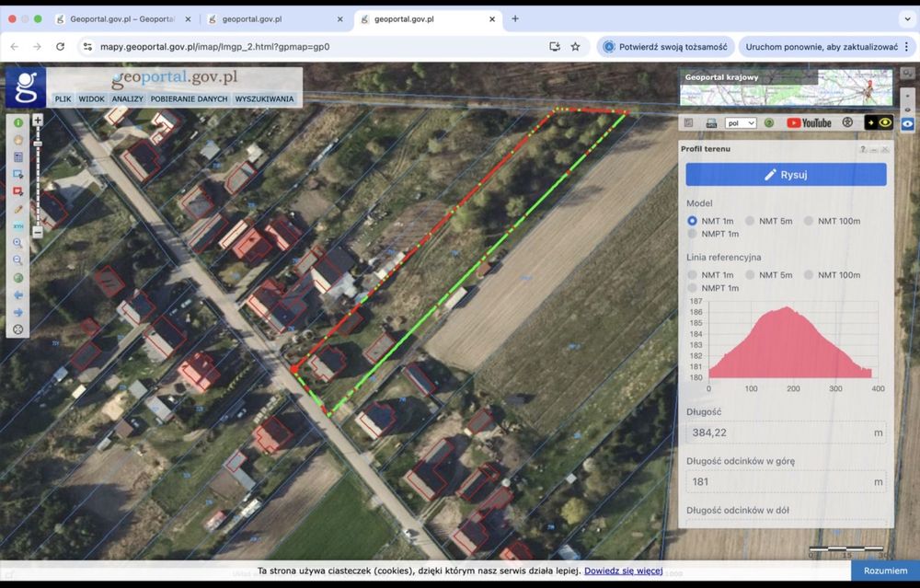The image size is (920, 588).
Task: Open the POBIERANIE DANYCH menu
Action: pyautogui.click(x=189, y=98)
